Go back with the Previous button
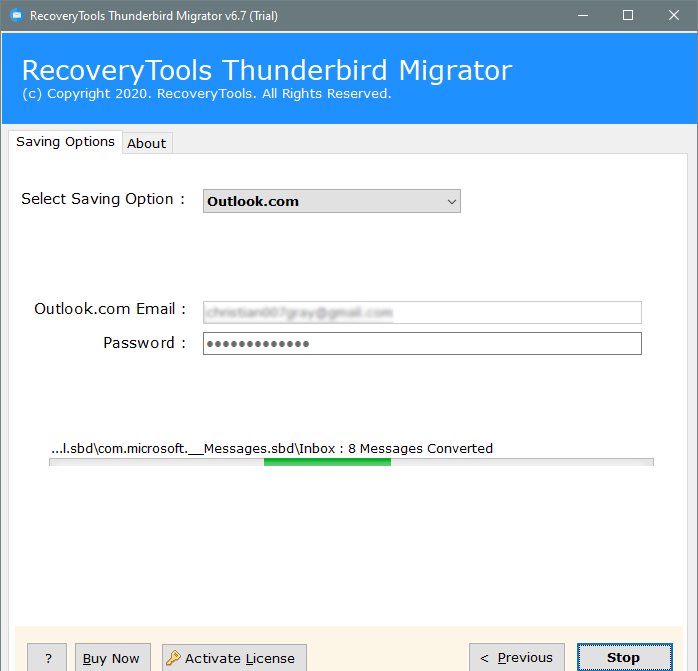 coord(517,658)
